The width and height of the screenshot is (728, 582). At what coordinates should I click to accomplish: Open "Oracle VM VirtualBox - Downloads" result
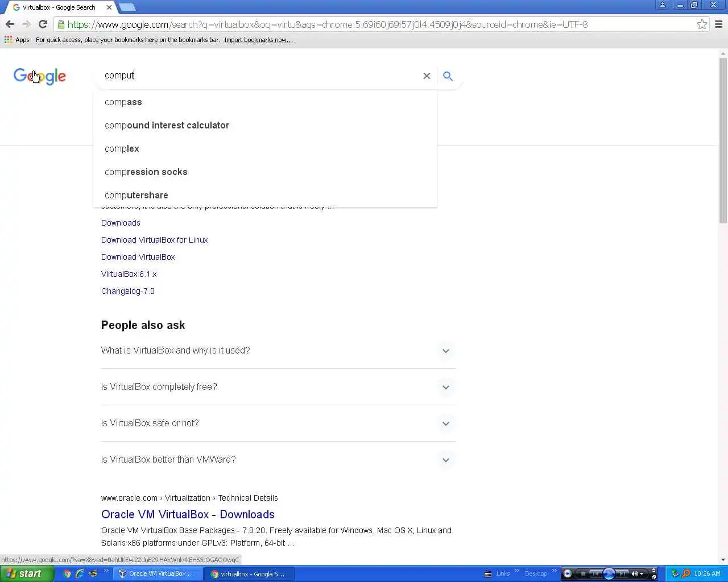pos(188,514)
